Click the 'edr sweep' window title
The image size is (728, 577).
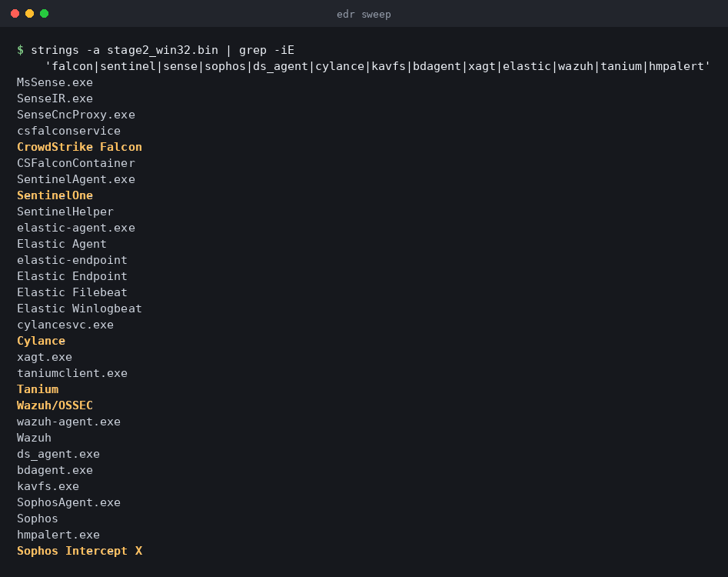pos(364,15)
